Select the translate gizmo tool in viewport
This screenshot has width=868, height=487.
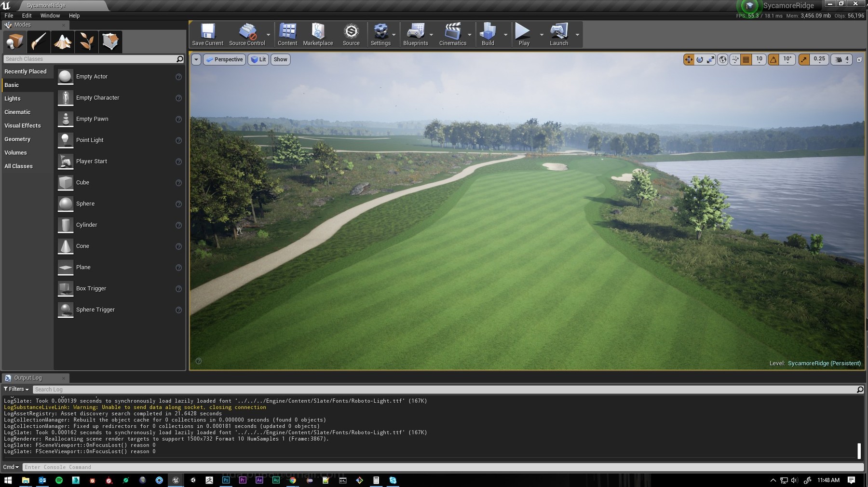[x=689, y=59]
